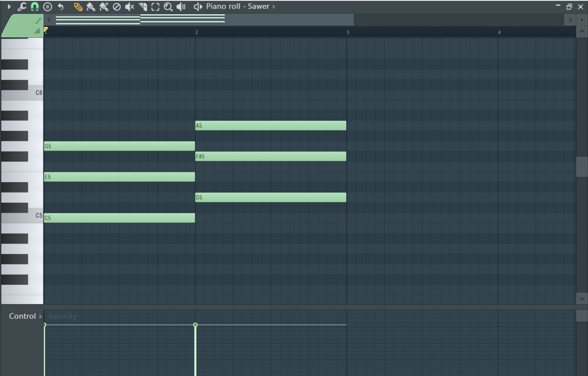Select the Paint drum sequencer tool
Screen dimensions: 588x376
coord(104,6)
